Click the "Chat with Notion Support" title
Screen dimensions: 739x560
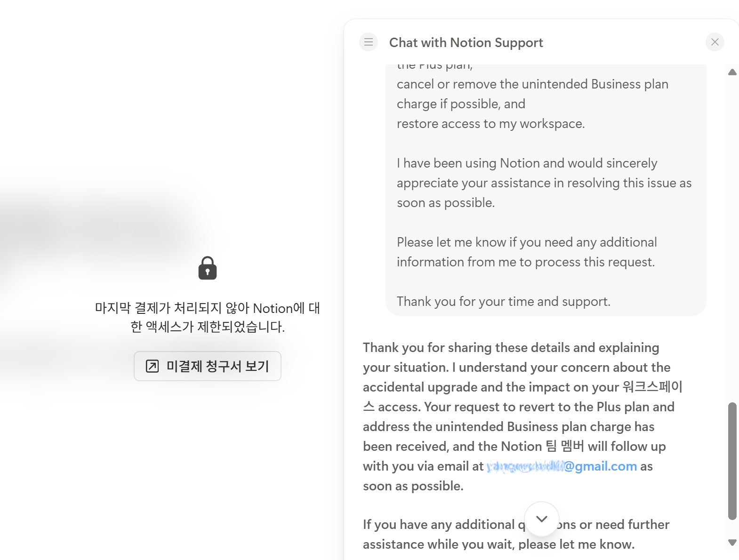click(466, 43)
